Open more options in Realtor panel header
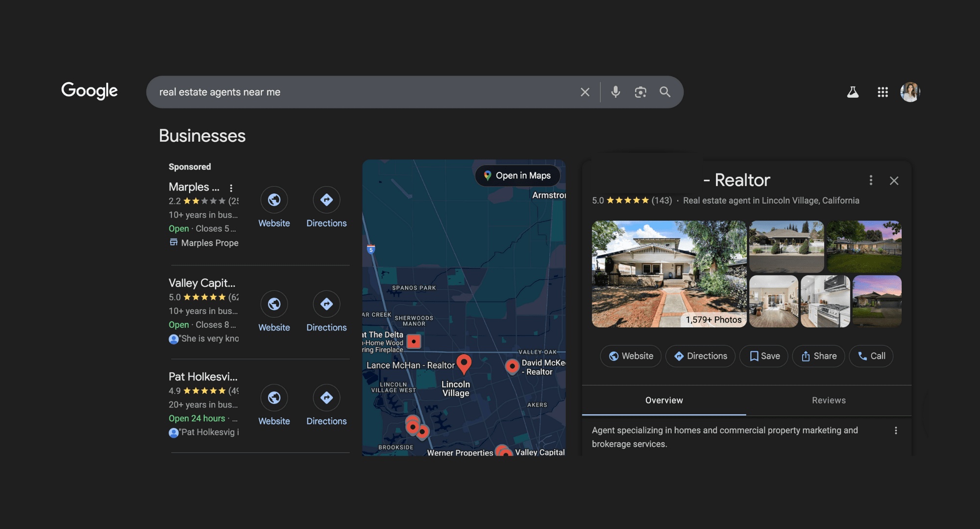 point(871,180)
